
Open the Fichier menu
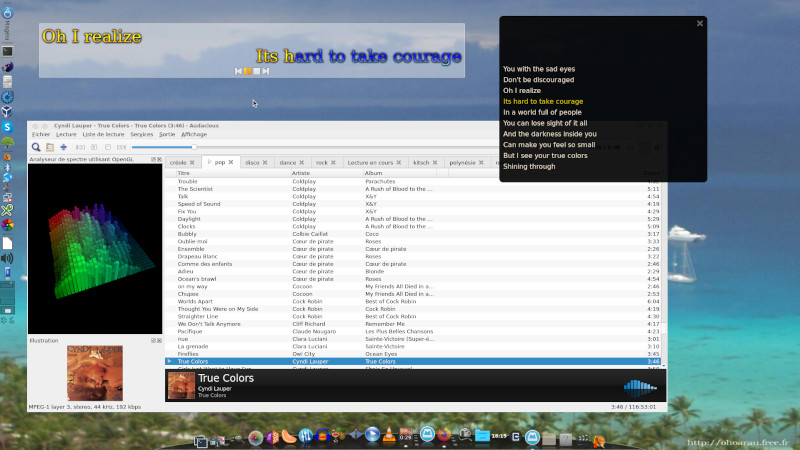[x=41, y=134]
